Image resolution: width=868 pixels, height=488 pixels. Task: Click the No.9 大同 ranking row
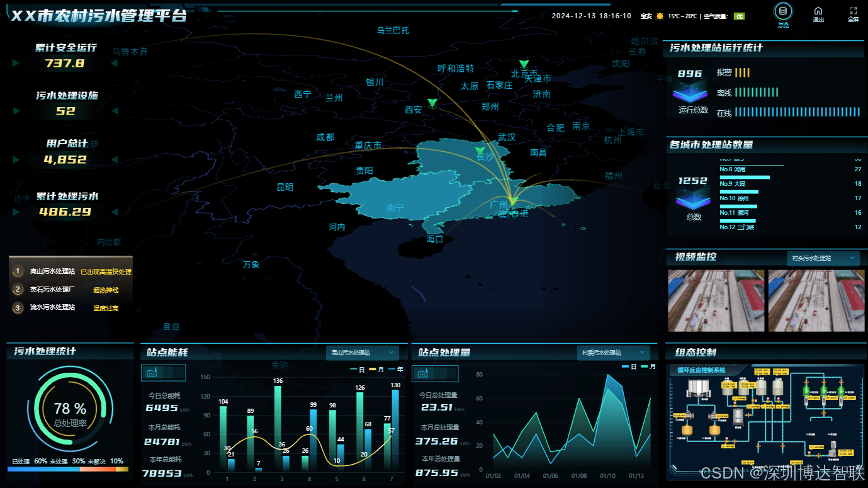click(x=791, y=187)
